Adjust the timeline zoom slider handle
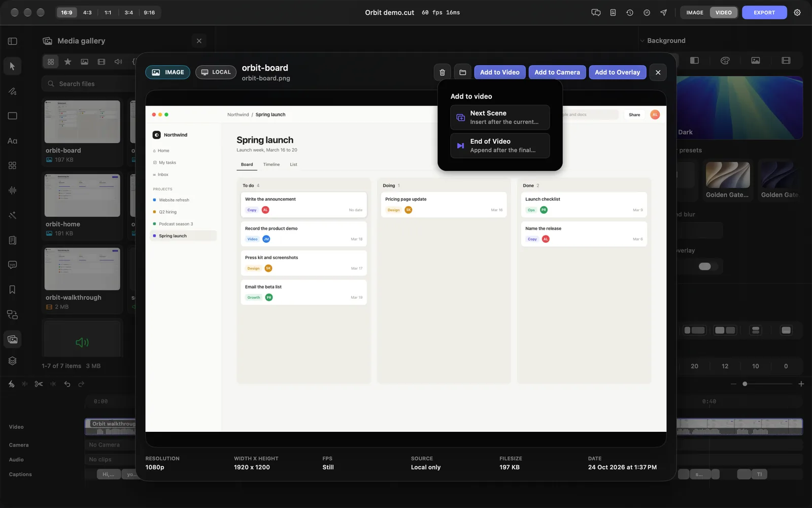 coord(745,384)
